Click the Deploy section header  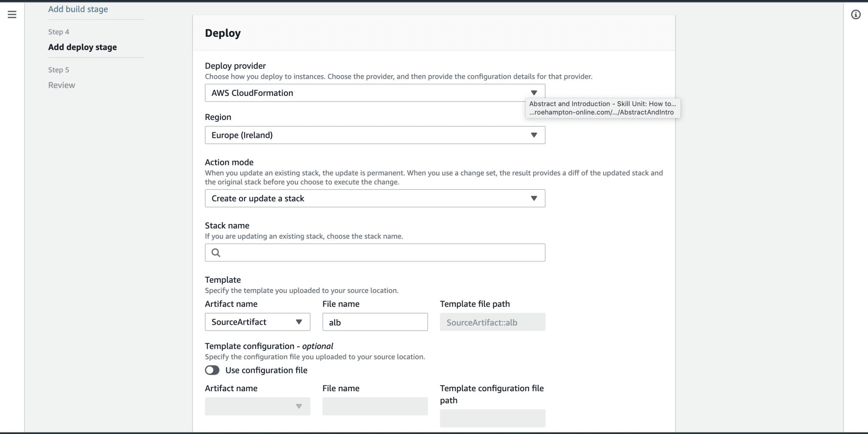click(223, 33)
